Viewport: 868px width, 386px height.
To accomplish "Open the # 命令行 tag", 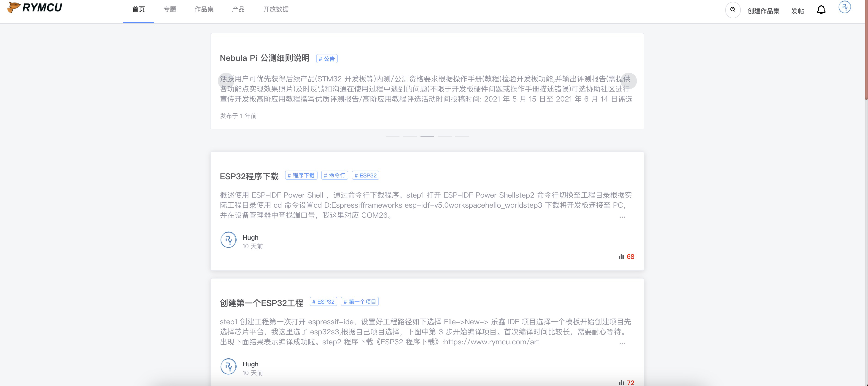I will tap(334, 175).
